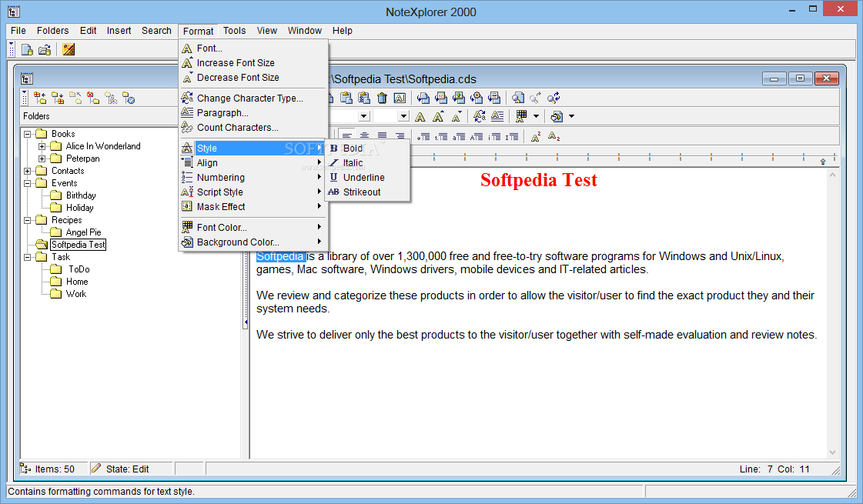Click the folder properties checkmark icon

(129, 98)
